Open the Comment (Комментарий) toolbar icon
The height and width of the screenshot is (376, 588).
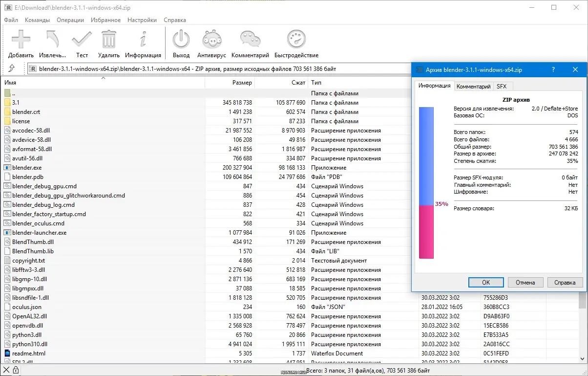(x=250, y=40)
